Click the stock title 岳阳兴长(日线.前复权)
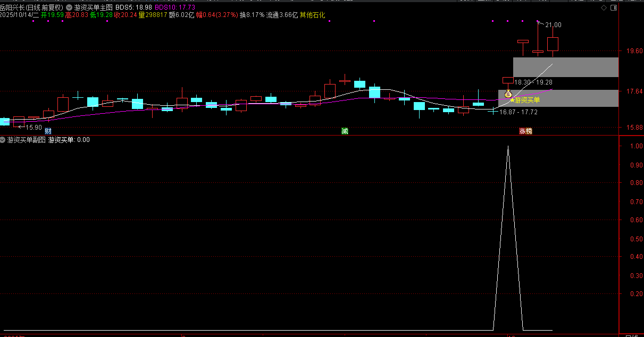The width and height of the screenshot is (644, 337). 31,8
